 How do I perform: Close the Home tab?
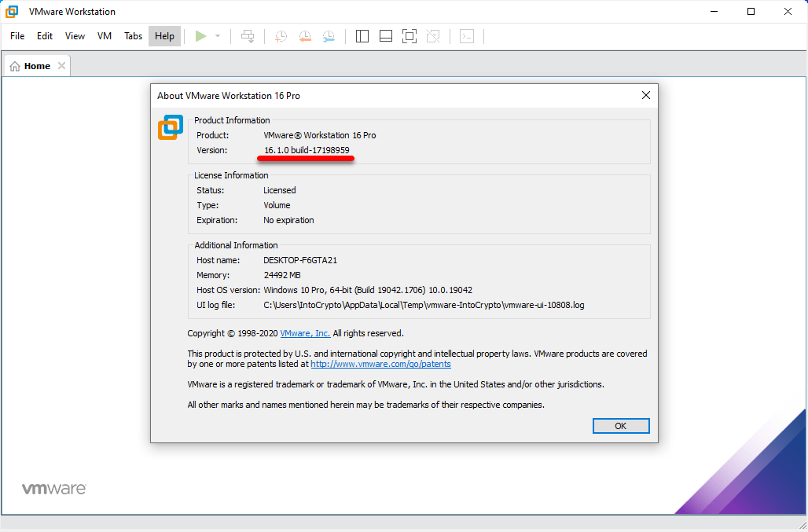coord(61,66)
